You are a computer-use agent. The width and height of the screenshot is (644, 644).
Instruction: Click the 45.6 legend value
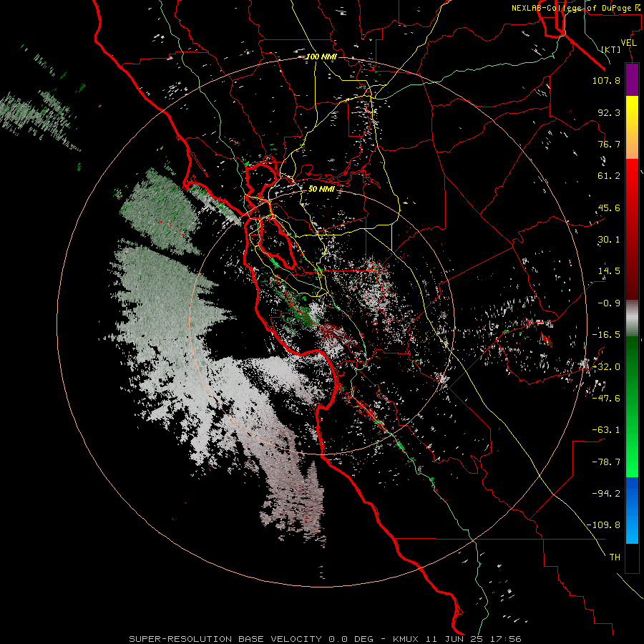tap(609, 208)
